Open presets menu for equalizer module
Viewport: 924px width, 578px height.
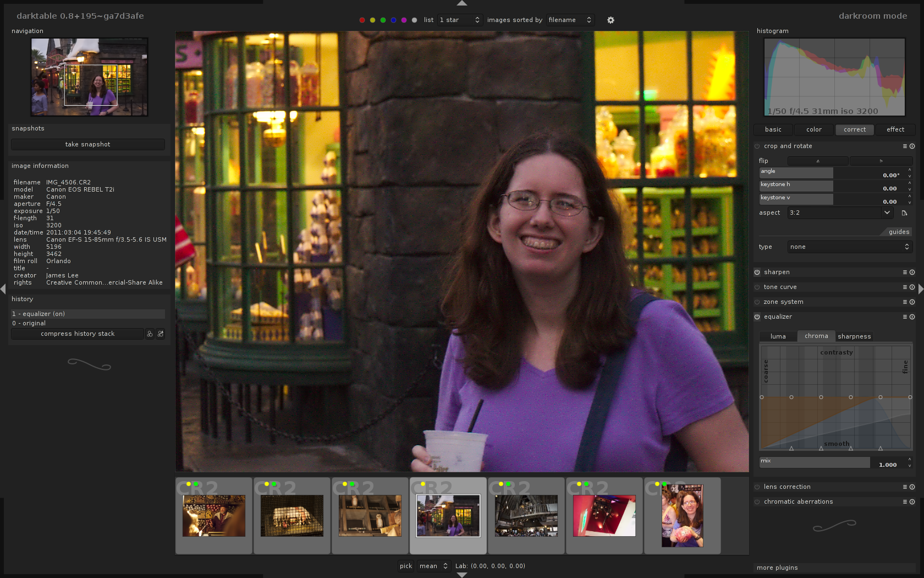[x=905, y=317]
